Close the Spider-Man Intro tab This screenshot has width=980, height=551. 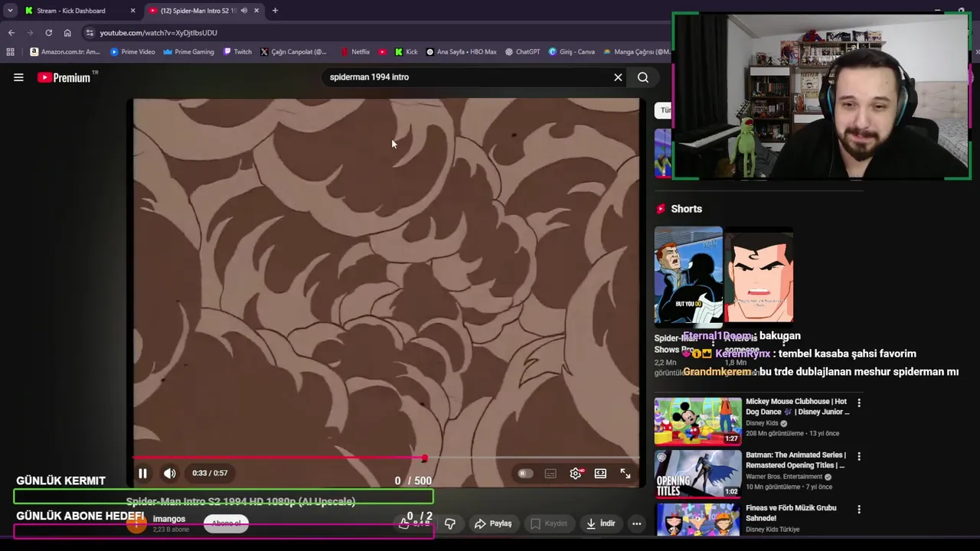point(256,11)
